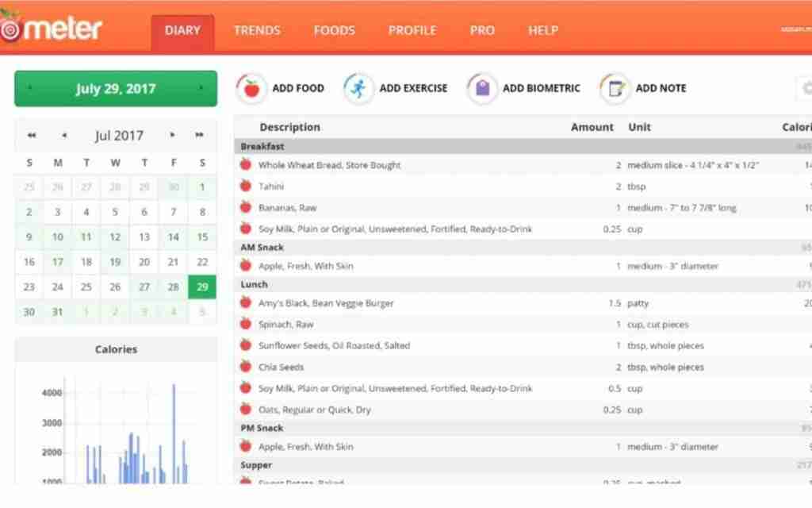Show next month in calendar
The height and width of the screenshot is (508, 812).
(172, 135)
